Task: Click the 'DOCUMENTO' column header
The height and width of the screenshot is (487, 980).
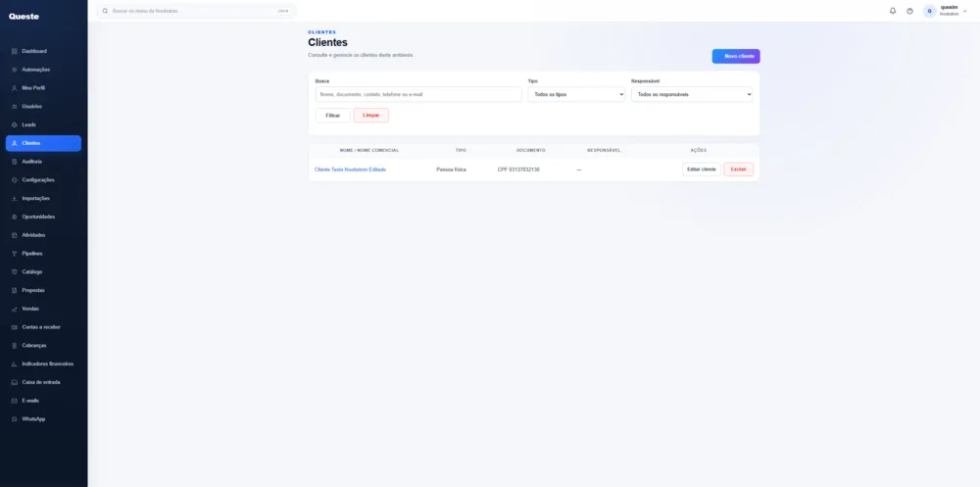Action: 530,151
